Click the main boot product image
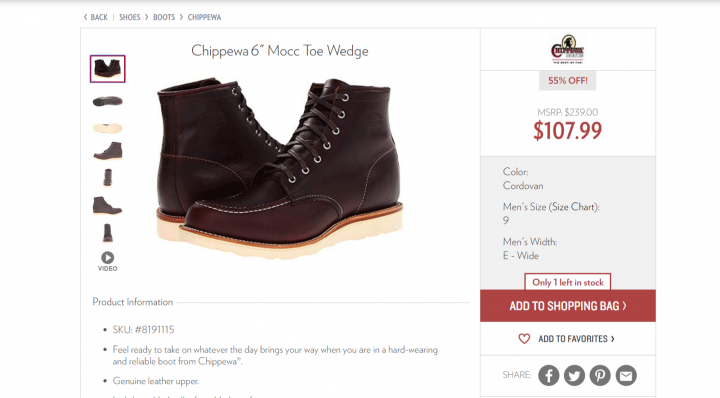 tap(280, 168)
